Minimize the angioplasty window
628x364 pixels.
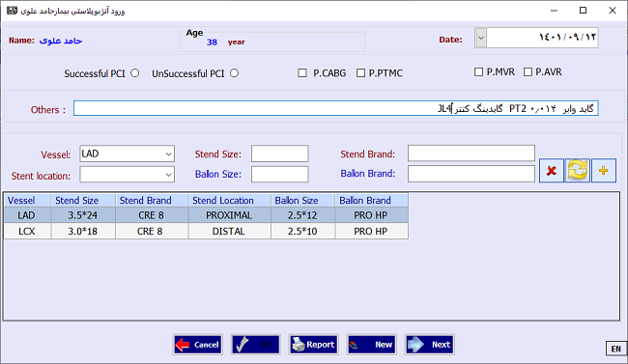[554, 11]
